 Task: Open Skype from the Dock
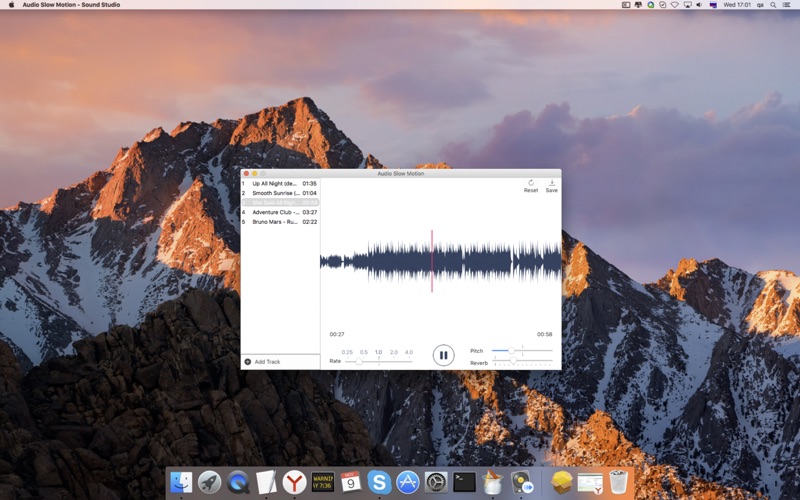click(x=379, y=482)
